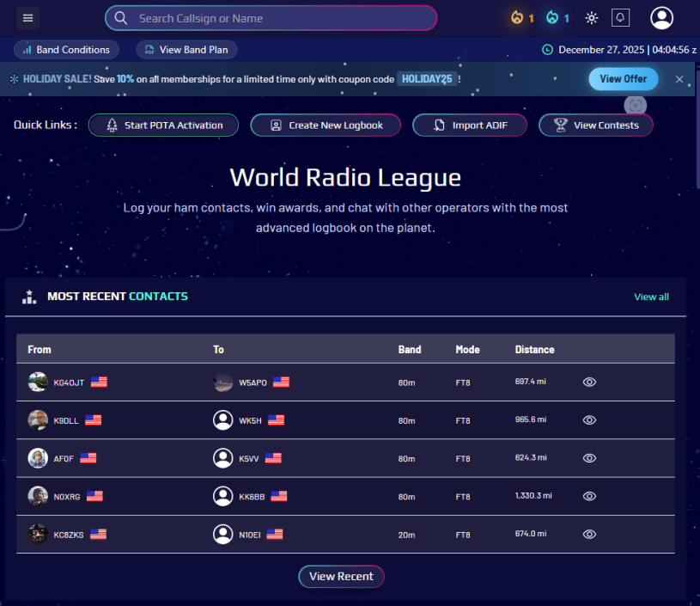700x606 pixels.
Task: Open View Contests quick link
Action: tap(596, 125)
